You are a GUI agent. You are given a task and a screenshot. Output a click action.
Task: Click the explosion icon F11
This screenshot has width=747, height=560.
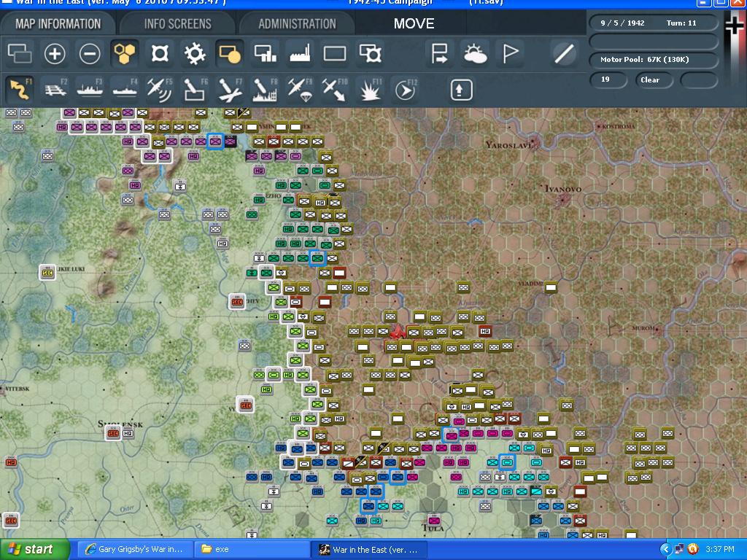click(370, 90)
